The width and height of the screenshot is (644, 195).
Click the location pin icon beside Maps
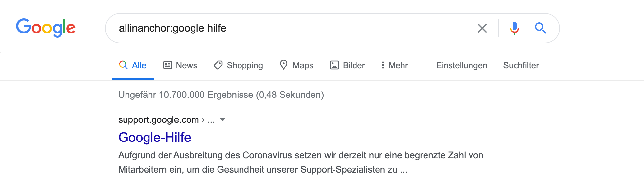click(284, 65)
